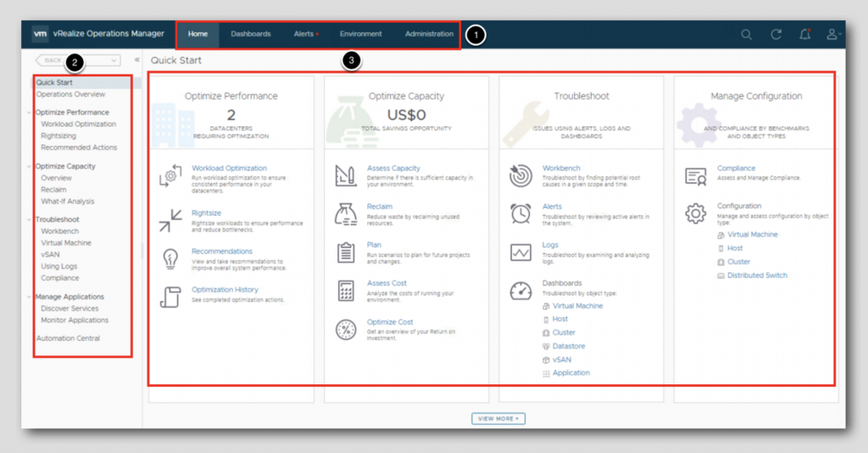Open Distributed Switch configuration link

(x=757, y=275)
